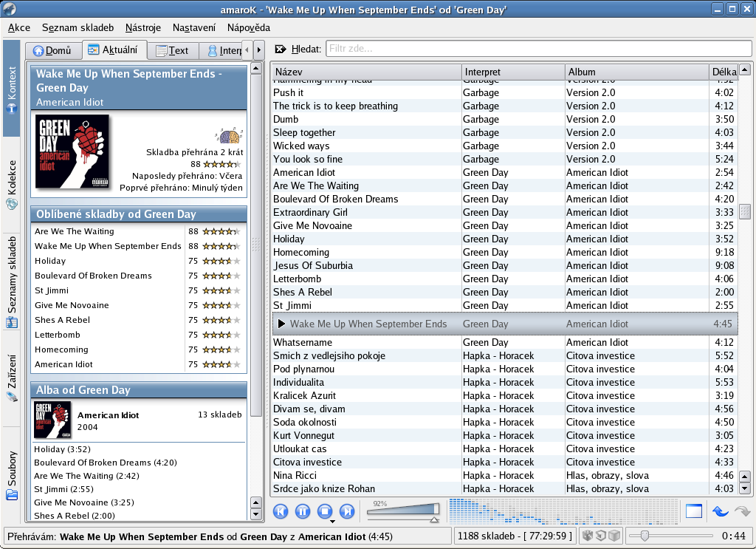Click the blue spectrum analyzer display
Screen dimensions: 756x549
click(563, 511)
